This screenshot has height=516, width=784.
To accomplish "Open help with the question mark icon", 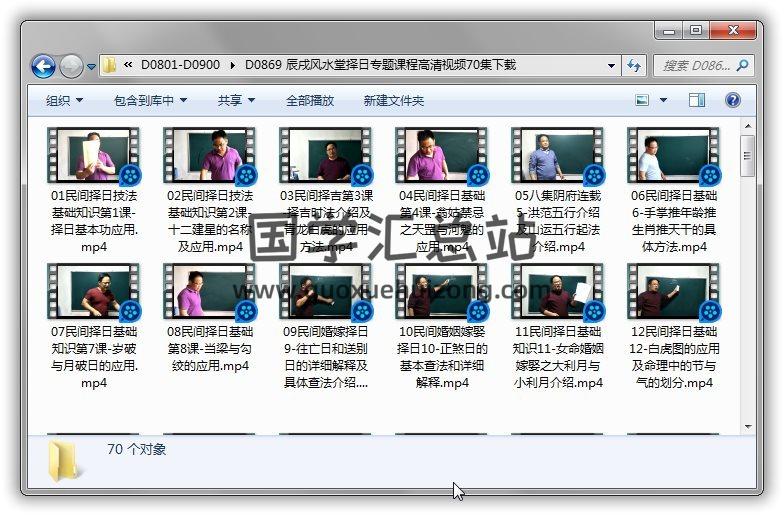I will coord(732,100).
